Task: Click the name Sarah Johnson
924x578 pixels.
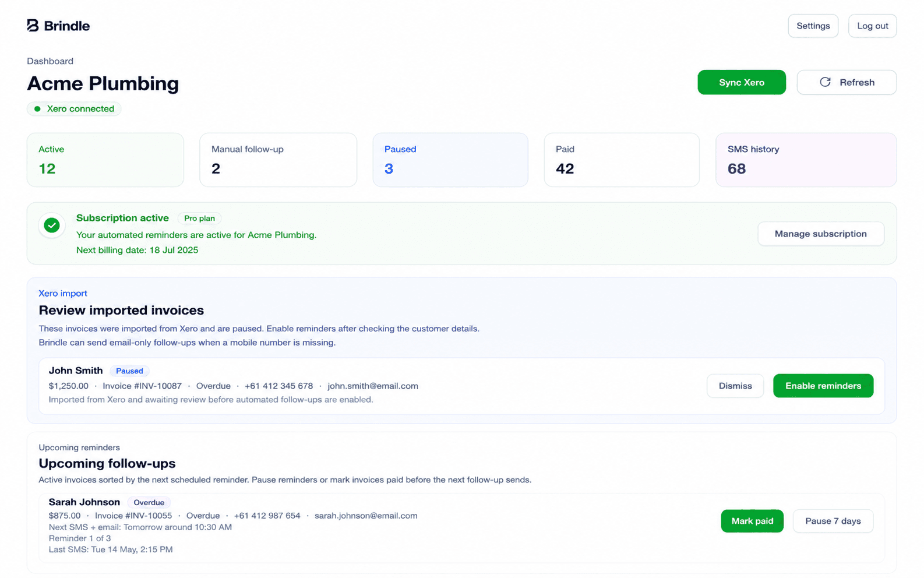Action: coord(84,502)
